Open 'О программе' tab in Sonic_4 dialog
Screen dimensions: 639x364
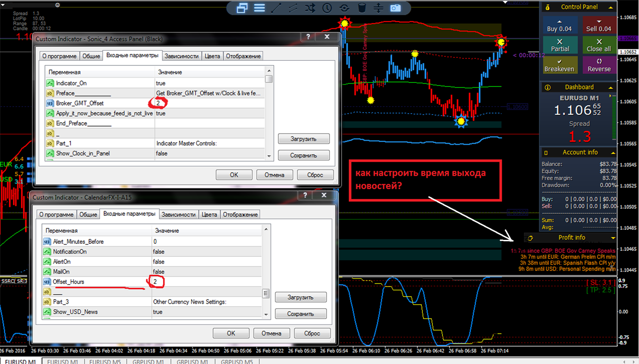59,56
